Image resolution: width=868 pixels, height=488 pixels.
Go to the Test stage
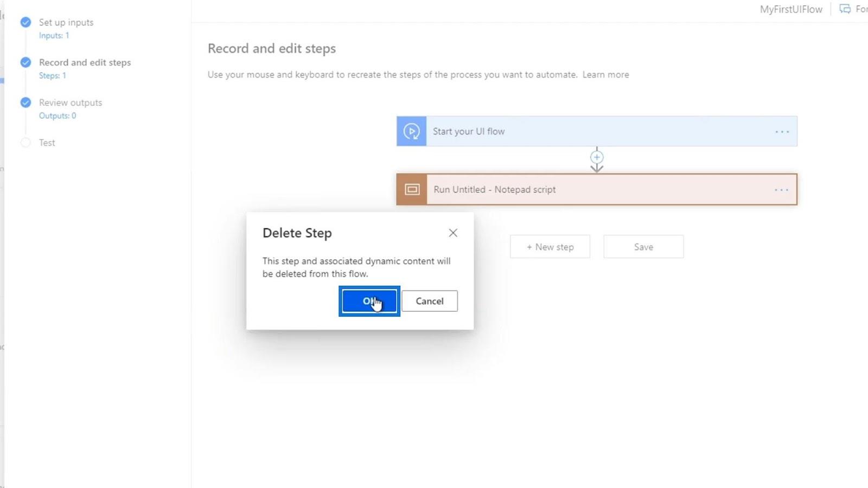pyautogui.click(x=47, y=143)
